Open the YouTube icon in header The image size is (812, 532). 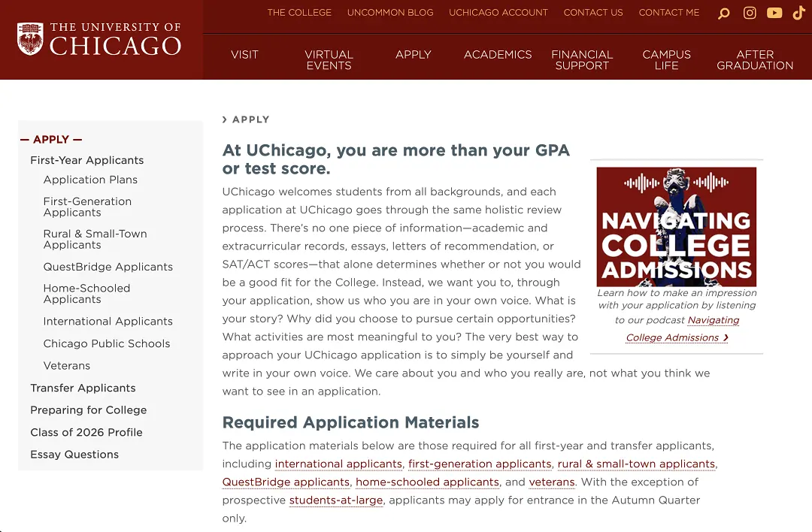[x=774, y=13]
